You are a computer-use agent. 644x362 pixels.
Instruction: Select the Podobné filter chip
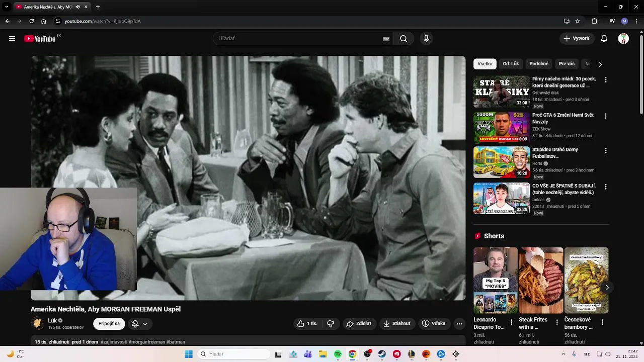[539, 64]
